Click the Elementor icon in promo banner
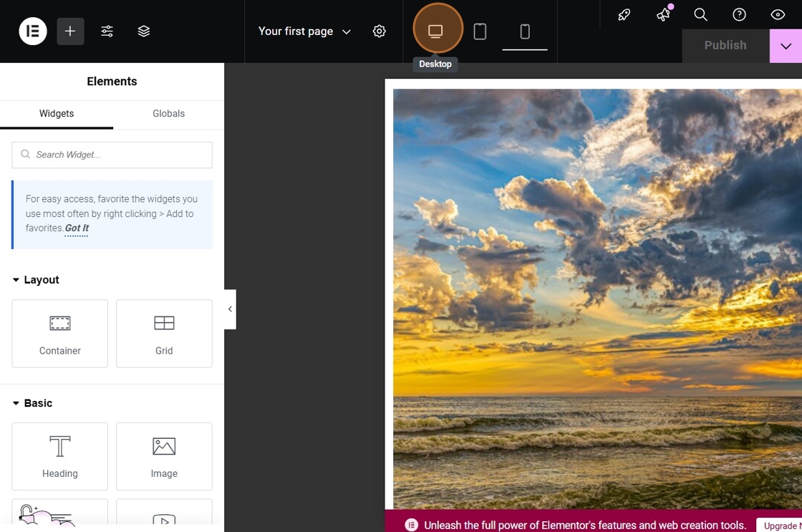Image resolution: width=802 pixels, height=532 pixels. tap(411, 525)
